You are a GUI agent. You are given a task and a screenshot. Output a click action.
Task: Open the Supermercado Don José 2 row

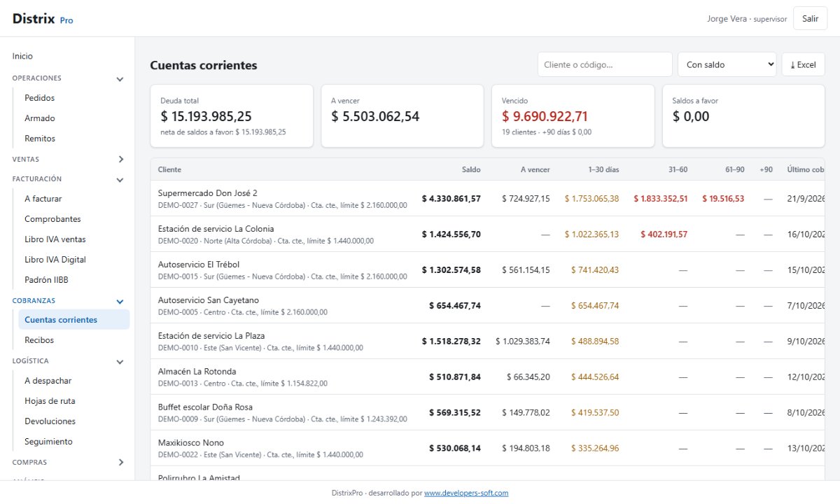[487, 198]
